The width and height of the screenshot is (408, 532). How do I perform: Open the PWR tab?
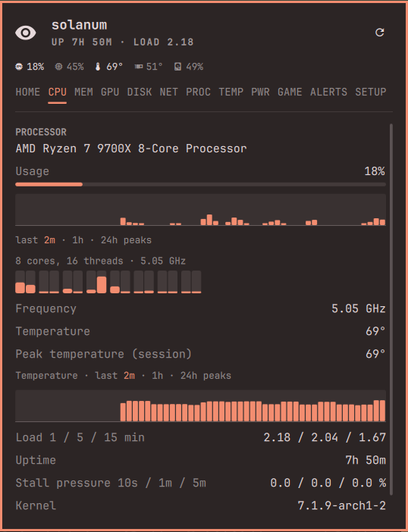[260, 92]
